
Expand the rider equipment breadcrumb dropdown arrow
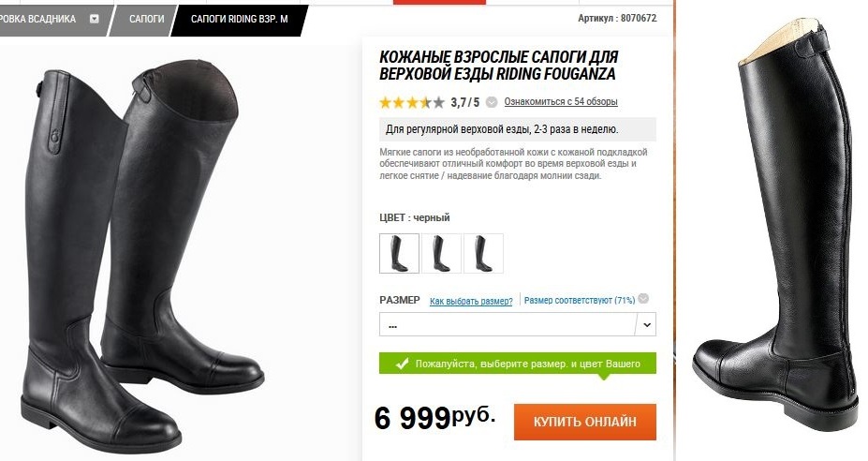95,19
